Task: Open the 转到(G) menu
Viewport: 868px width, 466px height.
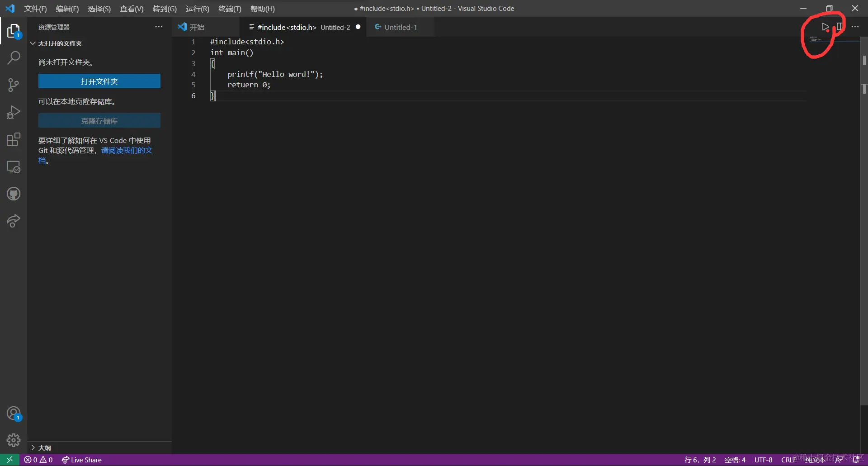Action: pyautogui.click(x=165, y=9)
